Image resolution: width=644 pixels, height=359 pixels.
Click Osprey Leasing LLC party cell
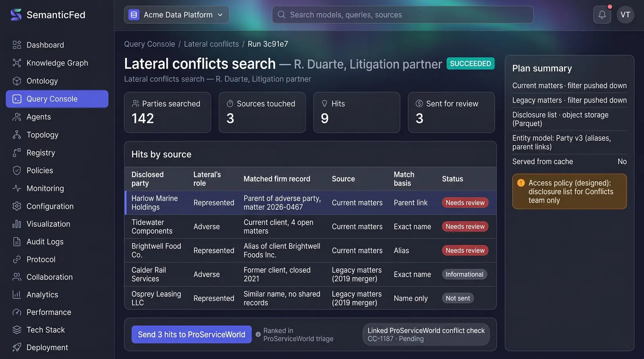(156, 298)
